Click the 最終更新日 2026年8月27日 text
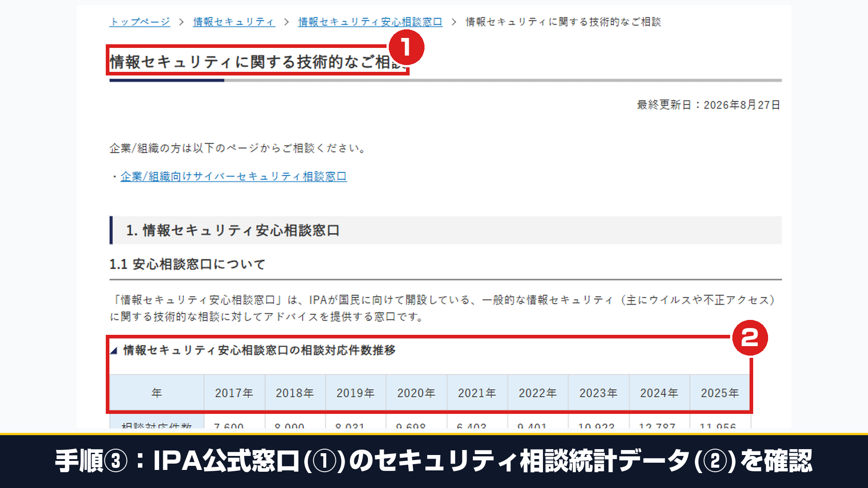The height and width of the screenshot is (488, 868). (x=708, y=105)
